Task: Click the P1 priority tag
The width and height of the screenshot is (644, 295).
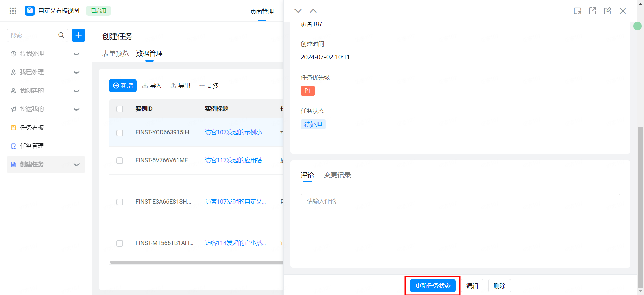Action: coord(308,91)
